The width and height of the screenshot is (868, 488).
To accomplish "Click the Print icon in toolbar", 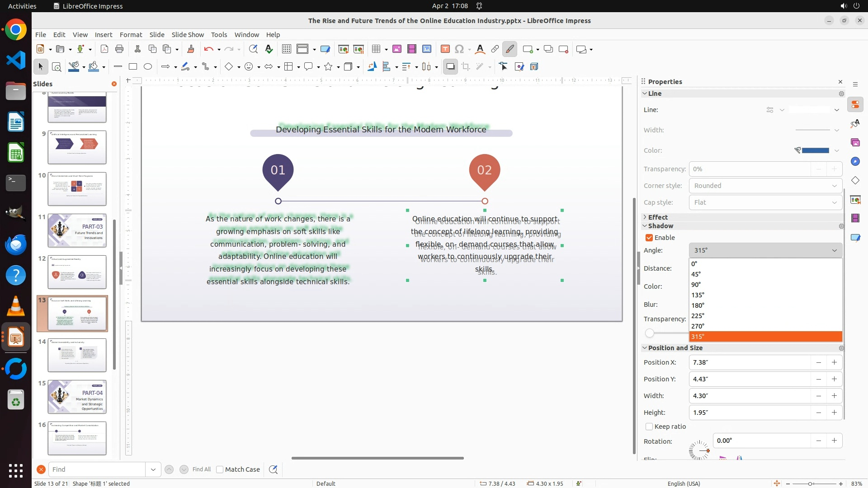I will coord(119,49).
